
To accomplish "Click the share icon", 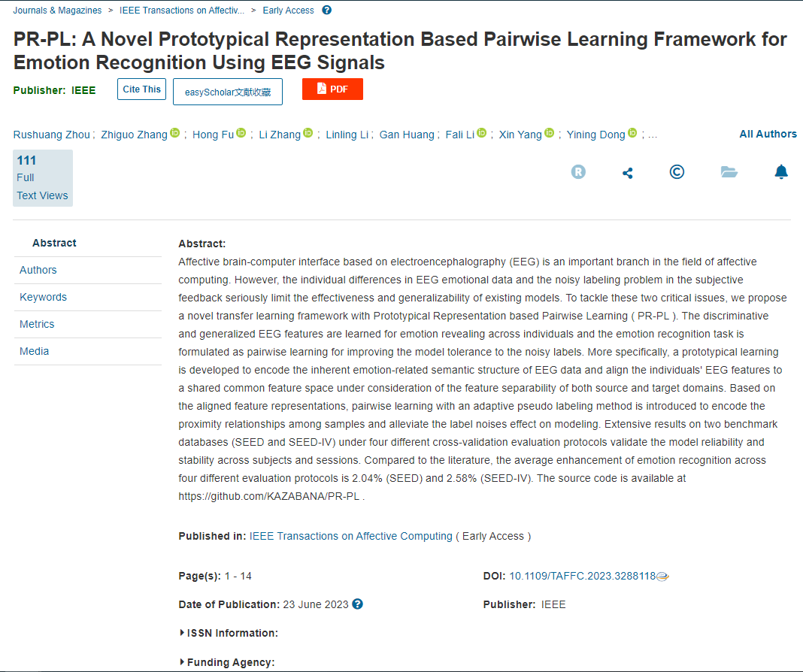I will 628,173.
